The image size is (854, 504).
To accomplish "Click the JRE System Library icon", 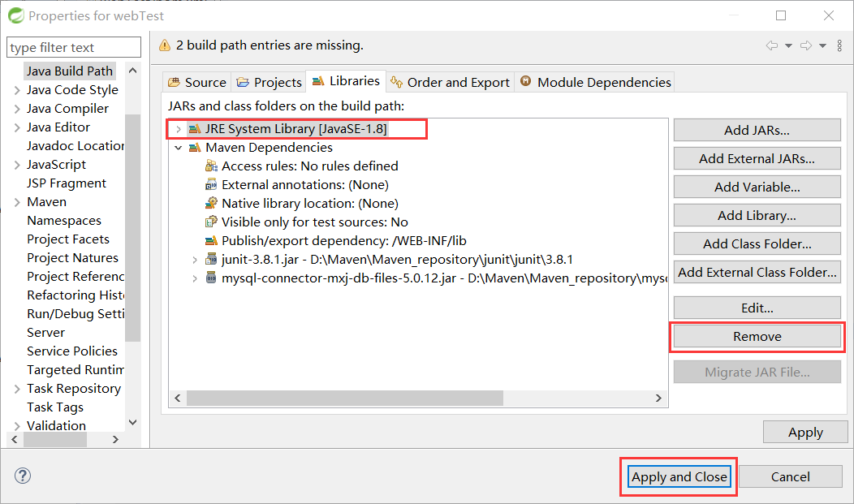I will point(195,129).
